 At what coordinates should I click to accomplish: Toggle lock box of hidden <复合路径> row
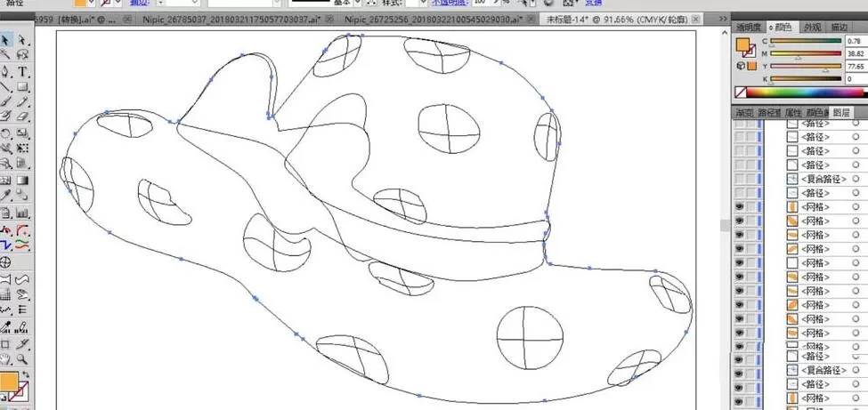750,179
